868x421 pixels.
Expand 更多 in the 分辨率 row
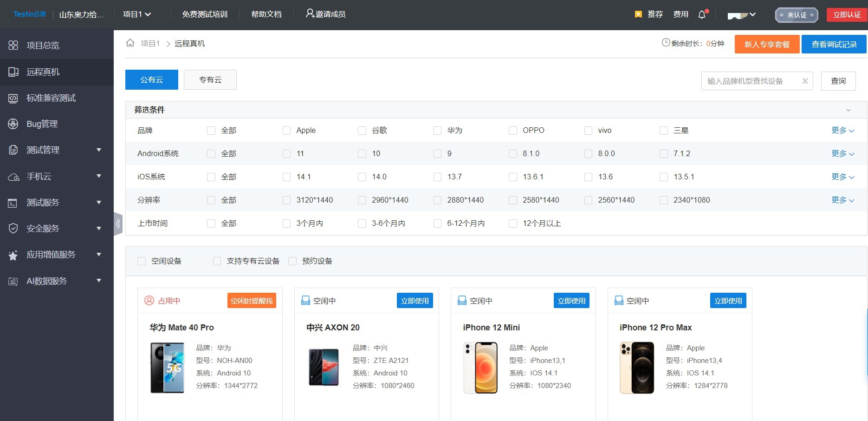[x=842, y=200]
